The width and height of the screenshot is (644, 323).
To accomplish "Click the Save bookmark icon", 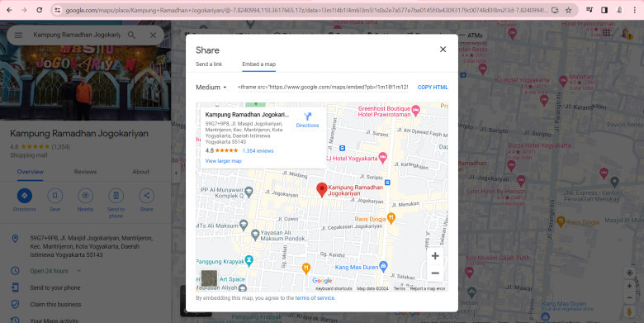I will (55, 196).
